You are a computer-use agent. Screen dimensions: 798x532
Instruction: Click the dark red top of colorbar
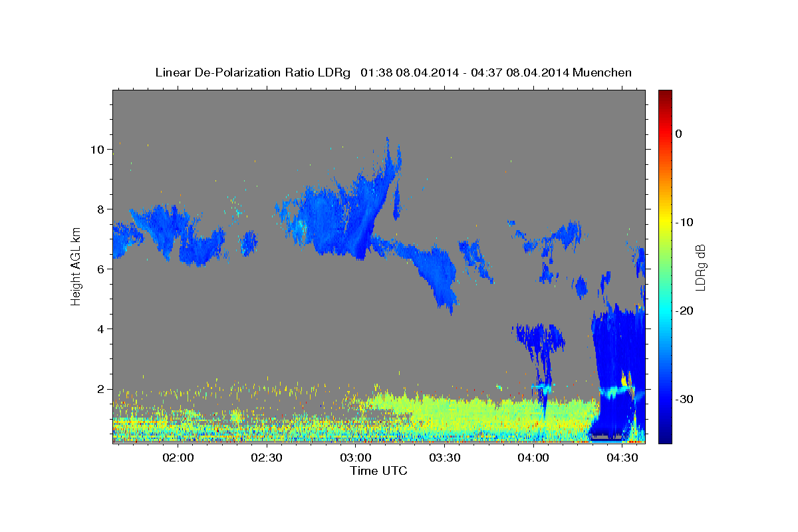(665, 94)
